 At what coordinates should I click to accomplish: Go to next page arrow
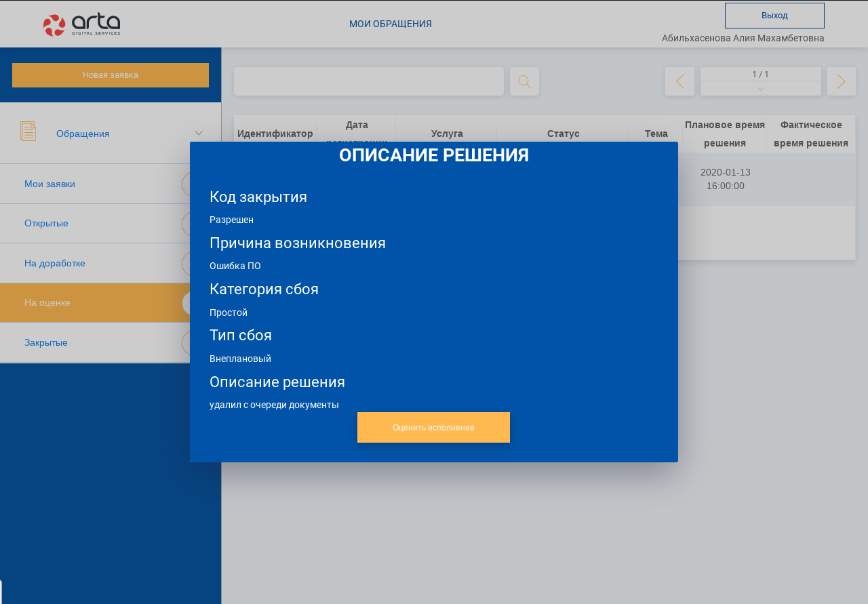click(842, 81)
